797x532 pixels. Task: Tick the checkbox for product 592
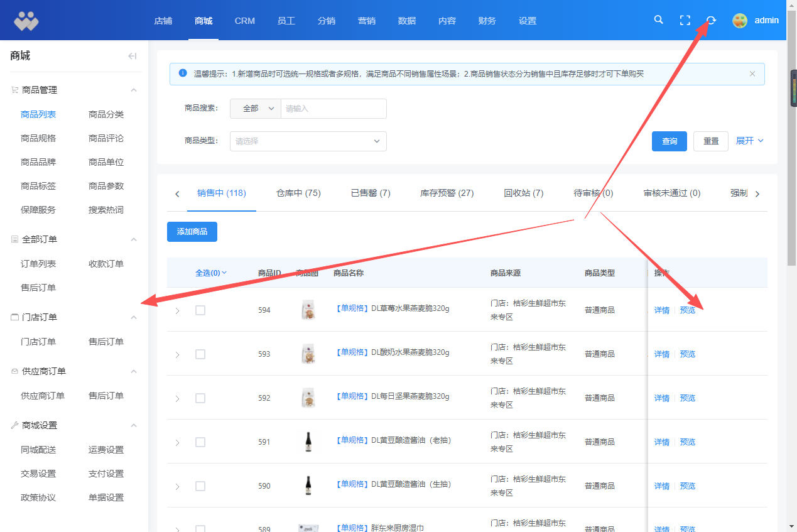(200, 398)
